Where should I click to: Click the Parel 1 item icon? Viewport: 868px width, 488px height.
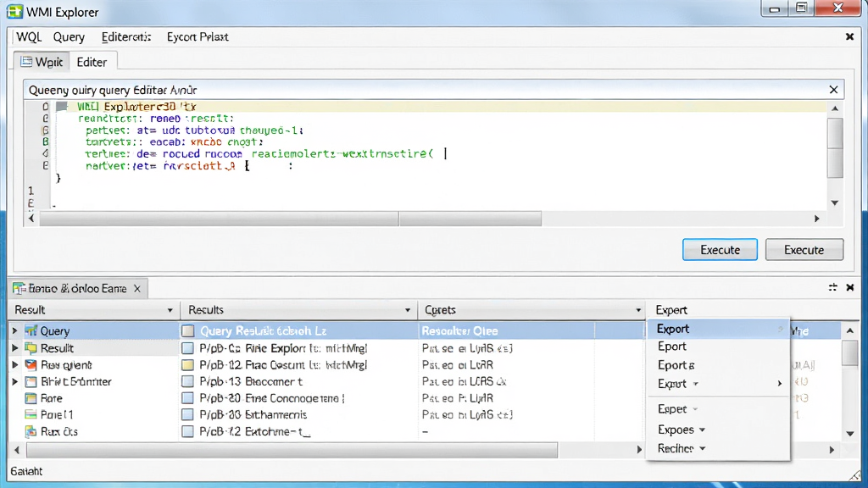(x=31, y=414)
